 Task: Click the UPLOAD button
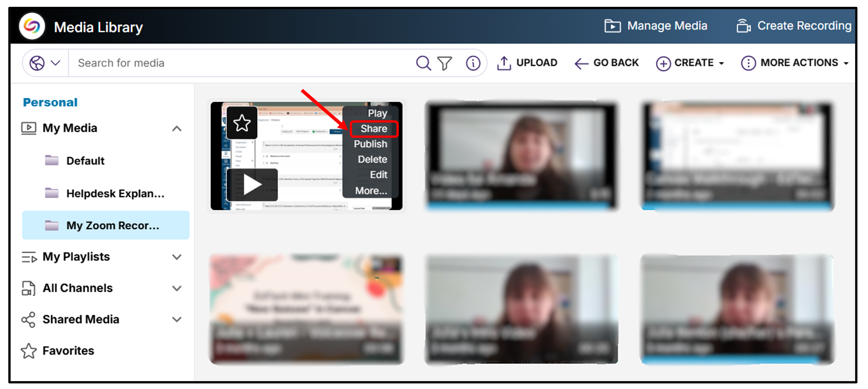(527, 63)
